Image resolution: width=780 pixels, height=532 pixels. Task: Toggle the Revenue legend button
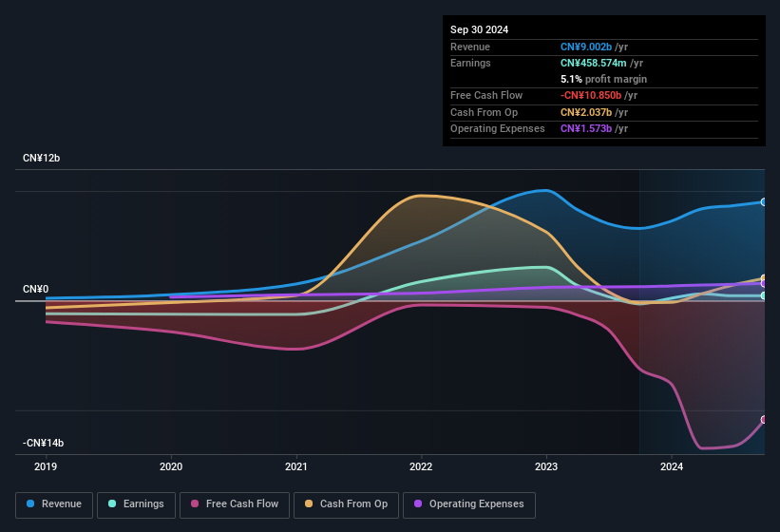(x=54, y=504)
